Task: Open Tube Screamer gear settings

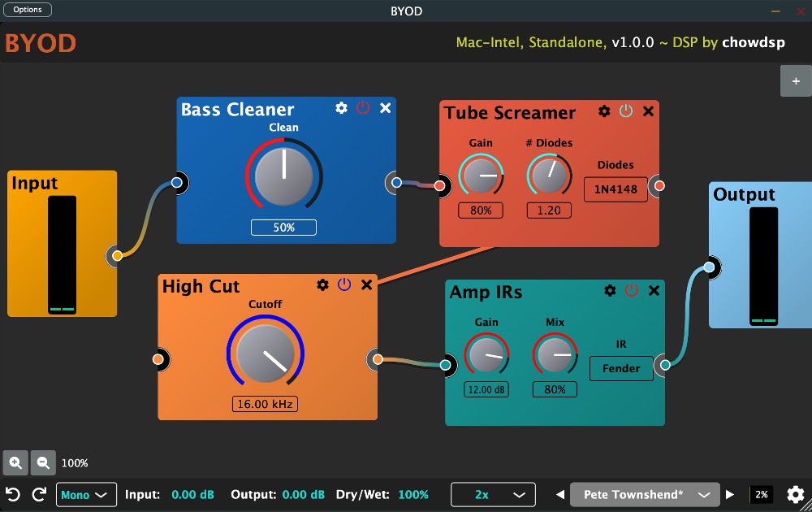Action: point(604,111)
